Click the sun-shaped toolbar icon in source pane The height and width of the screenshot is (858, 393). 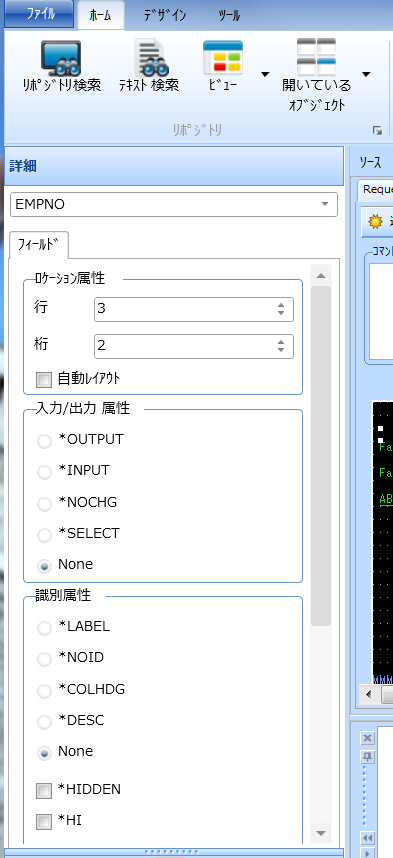[375, 222]
